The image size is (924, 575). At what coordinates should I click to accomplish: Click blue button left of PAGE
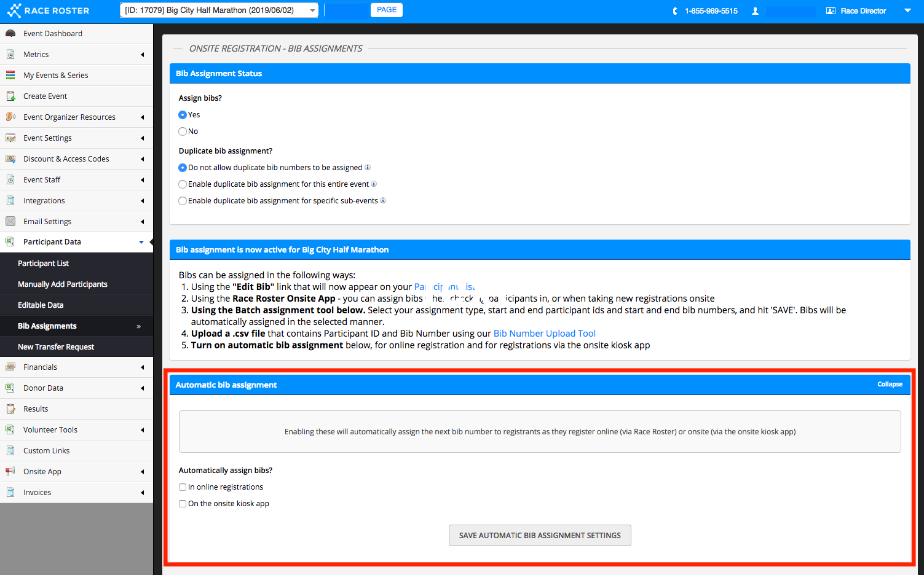347,10
